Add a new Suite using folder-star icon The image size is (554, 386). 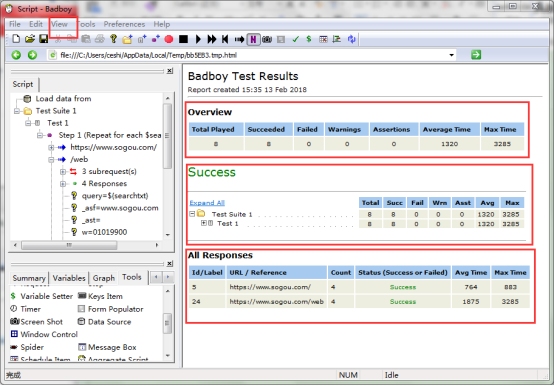pos(127,39)
